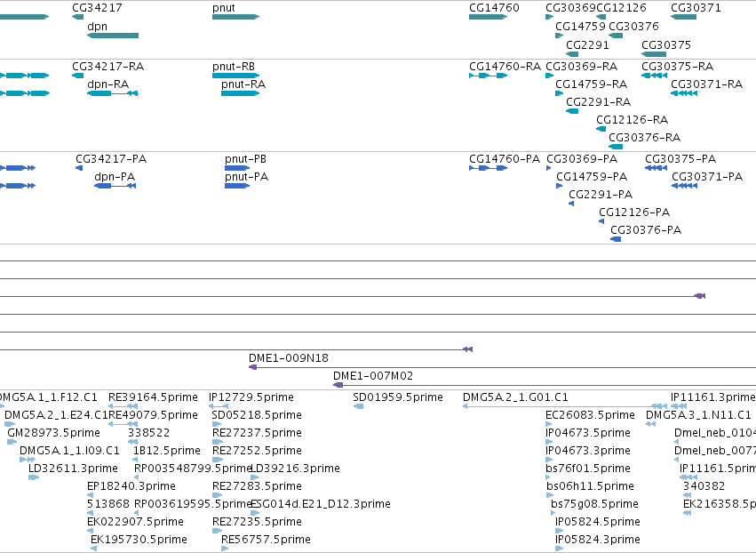This screenshot has height=553, width=756.
Task: Click the LD39216.3prime EST label
Action: pyautogui.click(x=296, y=469)
